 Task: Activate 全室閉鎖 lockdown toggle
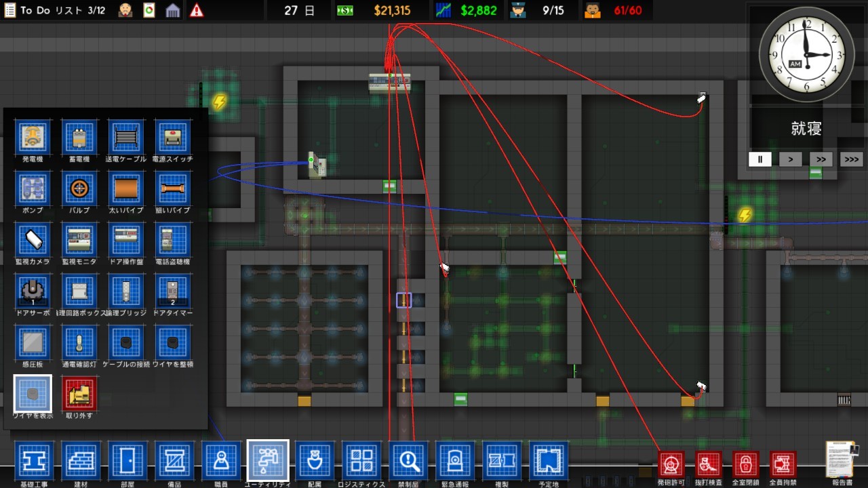(x=747, y=466)
